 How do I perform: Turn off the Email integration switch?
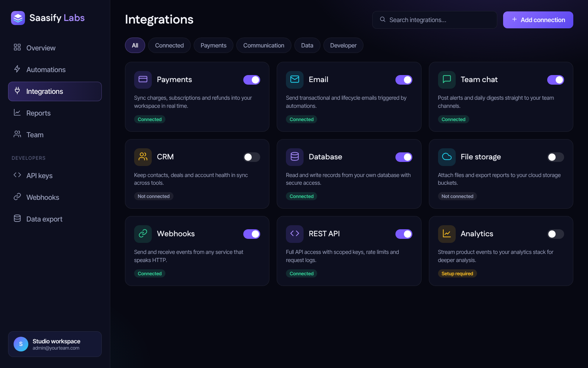pyautogui.click(x=404, y=80)
